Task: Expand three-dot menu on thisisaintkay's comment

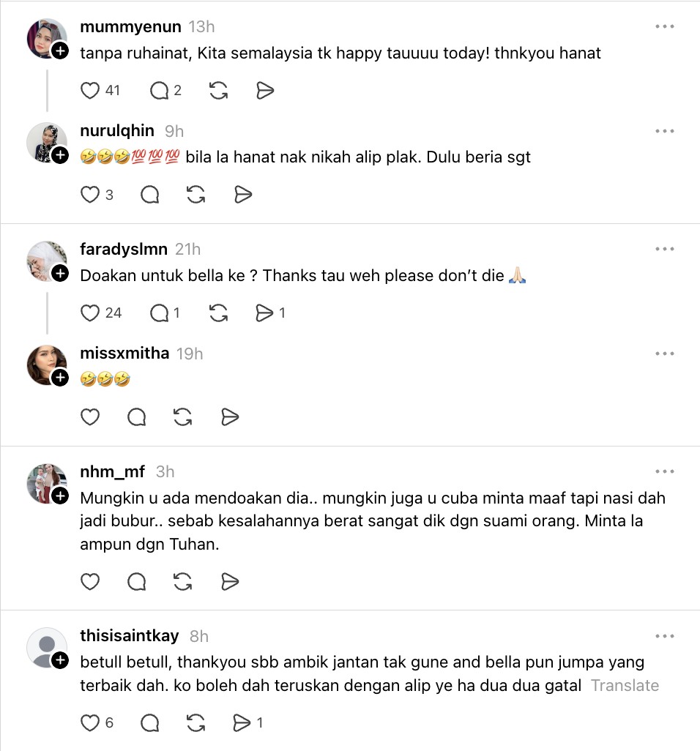Action: click(x=664, y=636)
